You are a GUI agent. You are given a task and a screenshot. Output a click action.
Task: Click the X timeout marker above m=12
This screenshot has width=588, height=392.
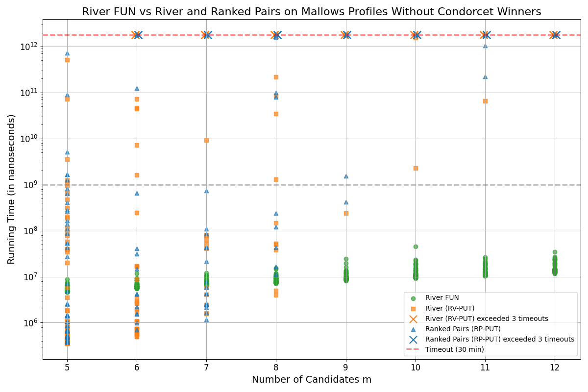555,35
